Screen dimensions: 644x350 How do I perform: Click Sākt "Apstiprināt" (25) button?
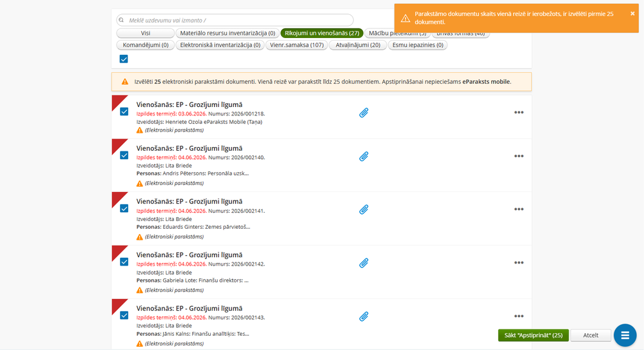533,335
